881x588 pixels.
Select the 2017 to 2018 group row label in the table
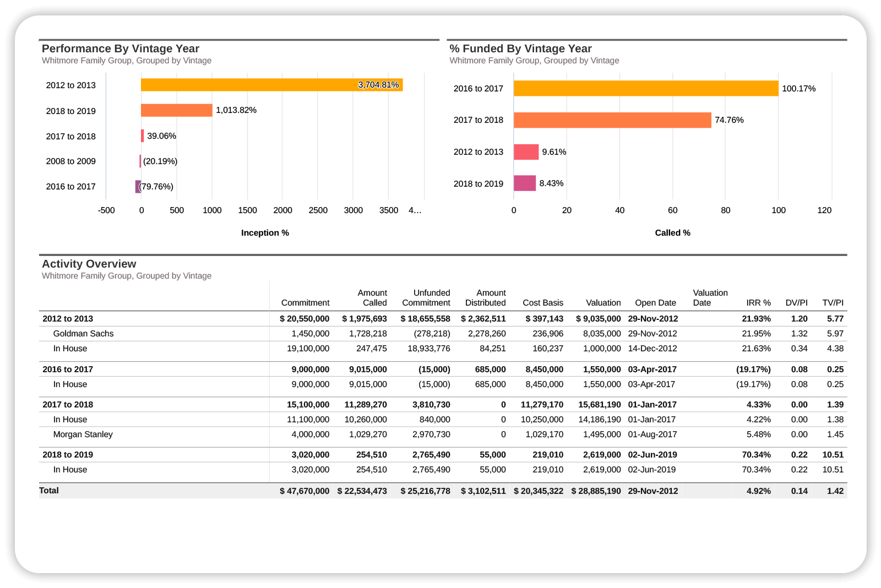coord(68,405)
